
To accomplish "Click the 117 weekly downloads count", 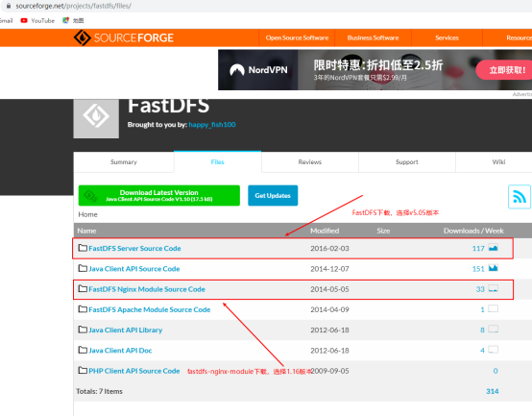I will [478, 249].
